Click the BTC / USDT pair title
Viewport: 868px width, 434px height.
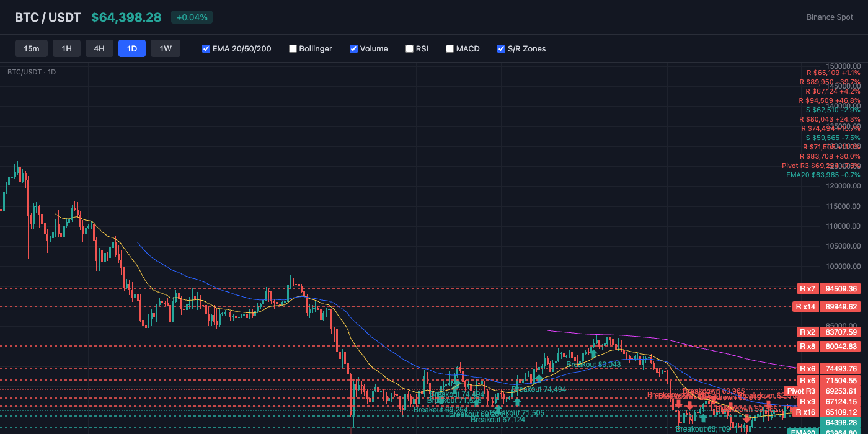pos(48,17)
